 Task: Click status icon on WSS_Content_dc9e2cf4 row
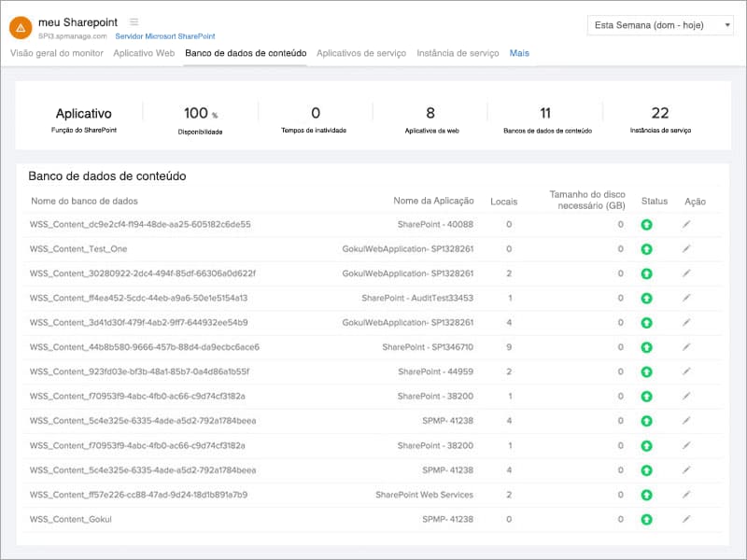646,225
